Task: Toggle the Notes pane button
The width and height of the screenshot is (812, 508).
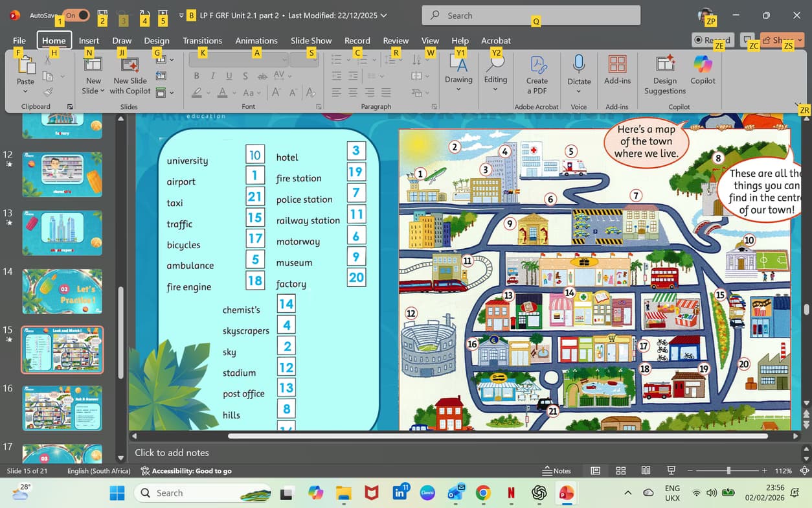Action: (x=557, y=470)
